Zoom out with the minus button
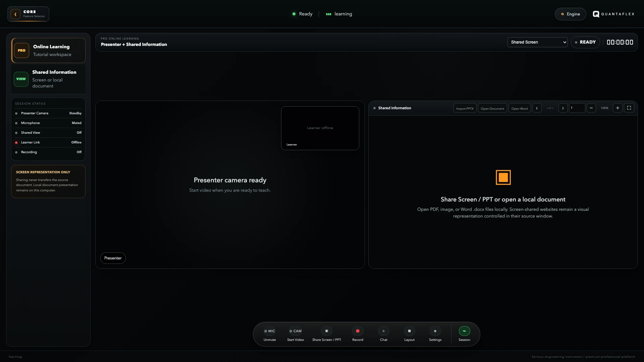The height and width of the screenshot is (362, 644). point(591,108)
